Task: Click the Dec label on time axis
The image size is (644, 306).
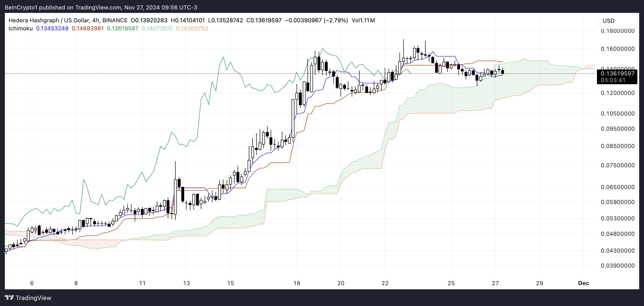Action: (x=583, y=283)
